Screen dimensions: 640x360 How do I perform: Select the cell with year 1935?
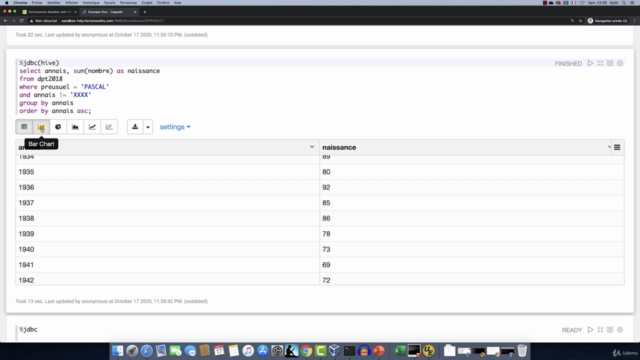point(167,172)
